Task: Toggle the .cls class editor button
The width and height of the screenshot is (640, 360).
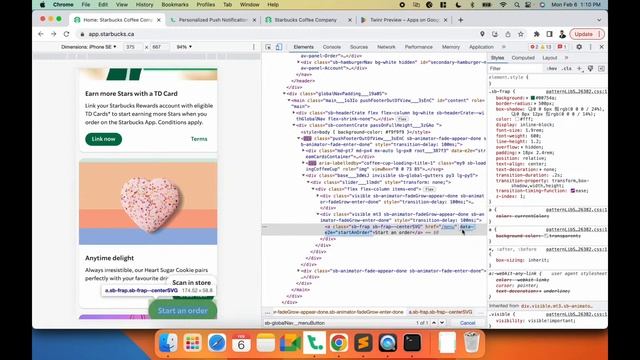Action: point(567,69)
